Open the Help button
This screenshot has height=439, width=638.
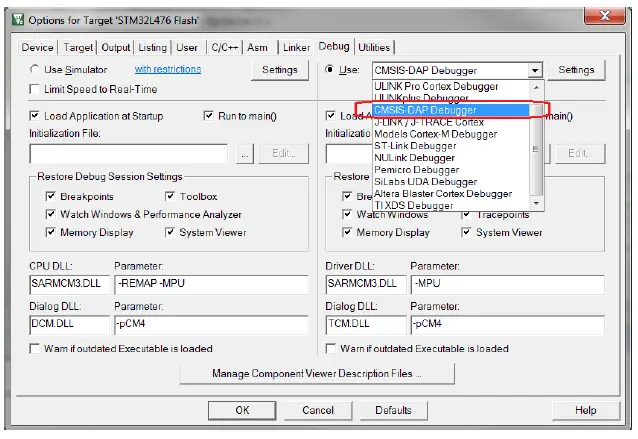pos(586,410)
